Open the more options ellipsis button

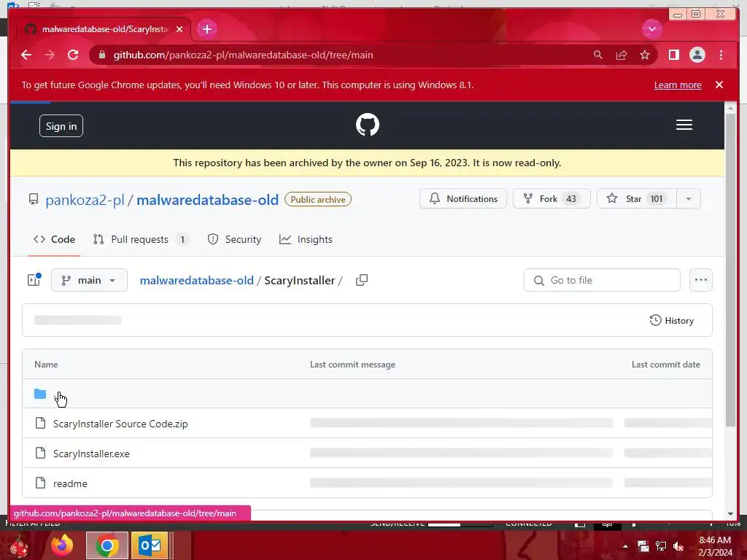[x=701, y=280]
